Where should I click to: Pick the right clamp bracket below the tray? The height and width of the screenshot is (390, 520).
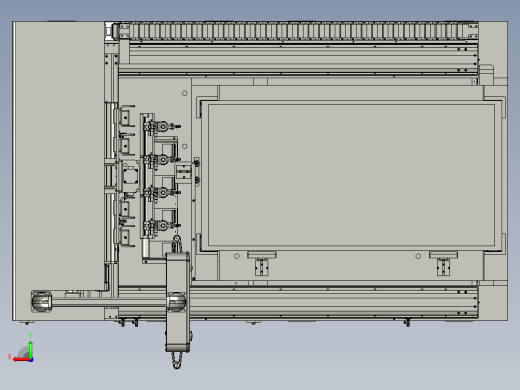[x=443, y=263]
